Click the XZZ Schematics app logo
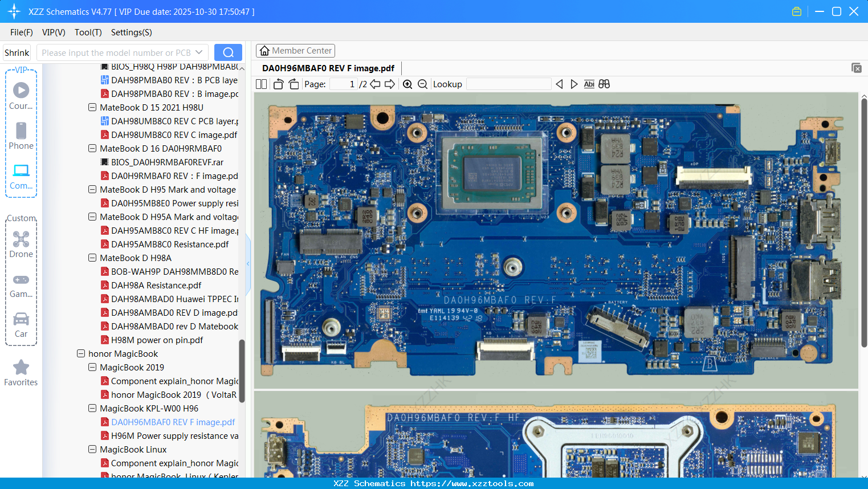 14,11
